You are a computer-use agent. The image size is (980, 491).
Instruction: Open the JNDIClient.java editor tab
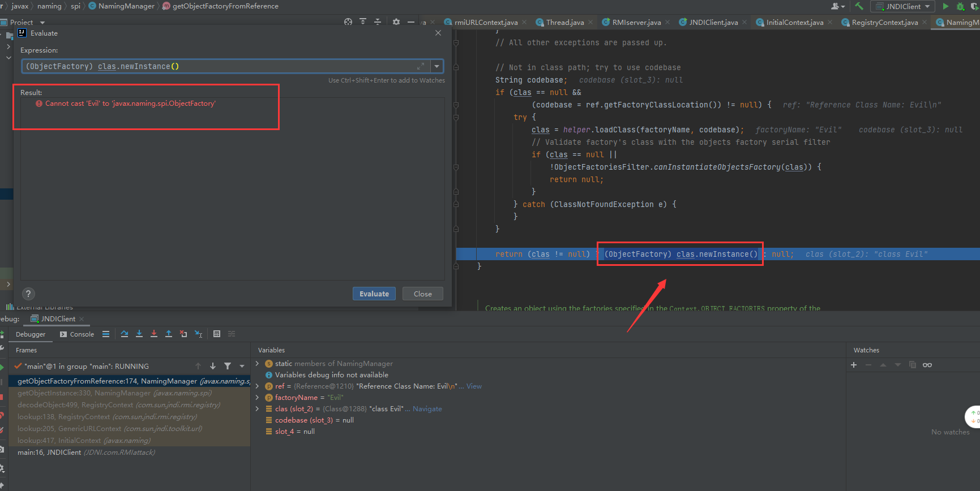coord(713,23)
